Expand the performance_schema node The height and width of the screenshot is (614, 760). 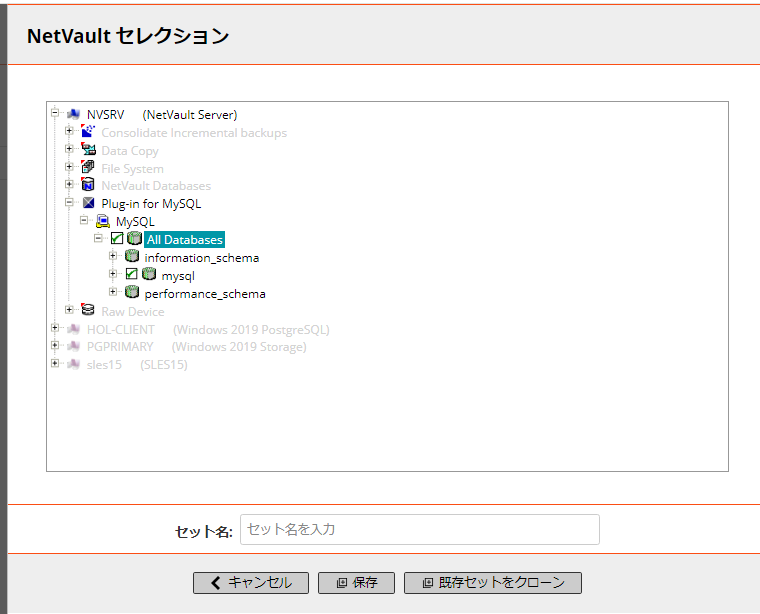(x=113, y=292)
